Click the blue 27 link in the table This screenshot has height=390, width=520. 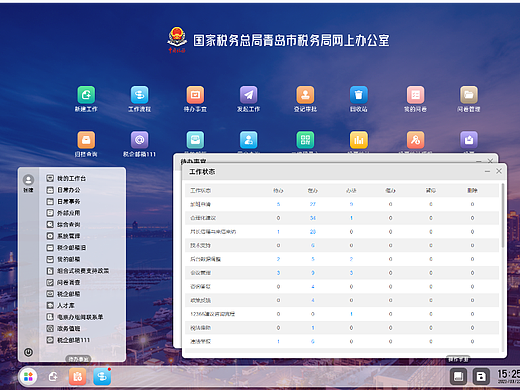pyautogui.click(x=313, y=204)
